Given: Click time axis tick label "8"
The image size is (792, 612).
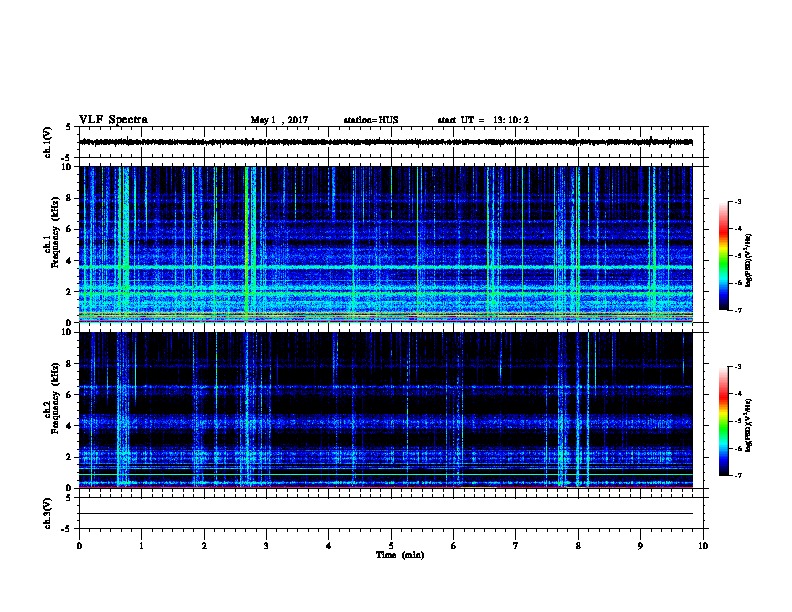Looking at the screenshot, I should click(578, 545).
